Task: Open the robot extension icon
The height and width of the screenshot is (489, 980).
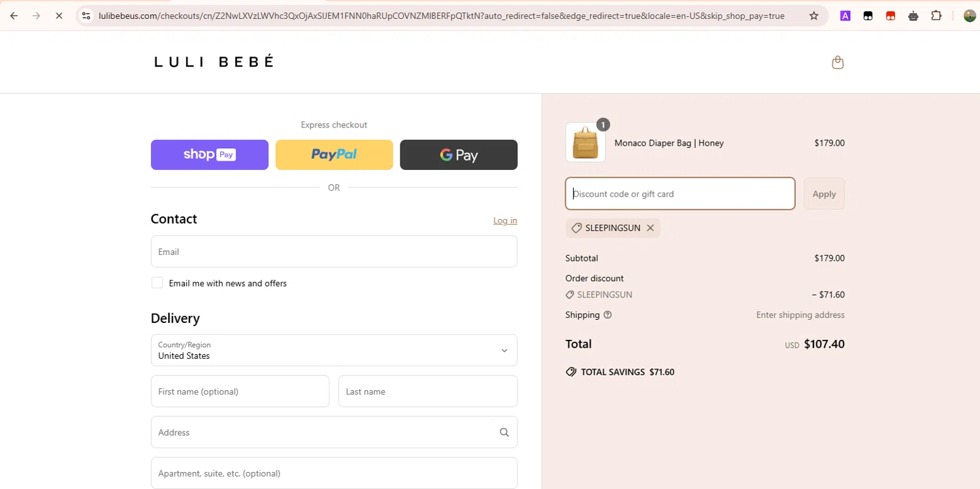Action: 913,16
